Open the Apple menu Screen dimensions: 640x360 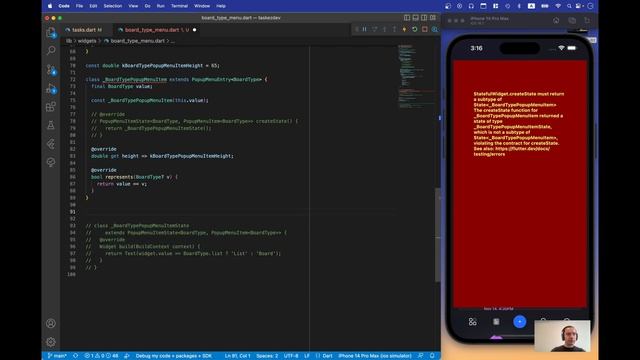tap(50, 6)
